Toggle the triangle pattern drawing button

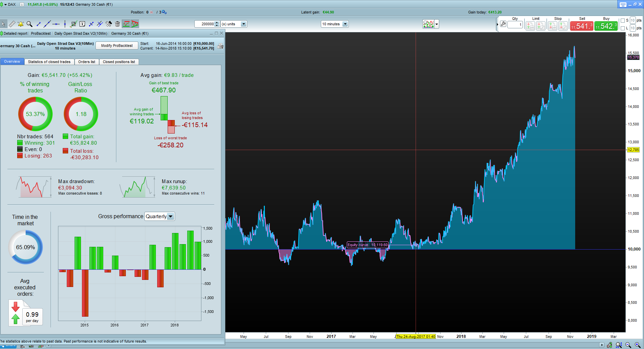[135, 24]
